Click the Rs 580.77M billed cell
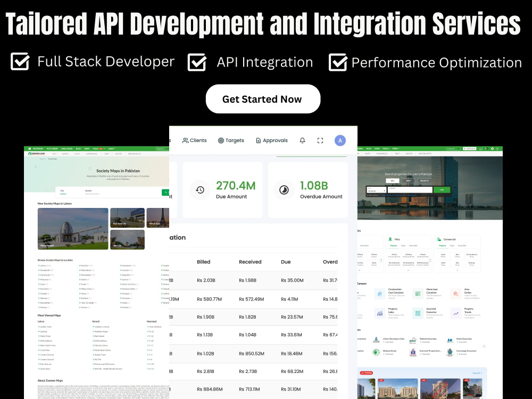 [209, 299]
